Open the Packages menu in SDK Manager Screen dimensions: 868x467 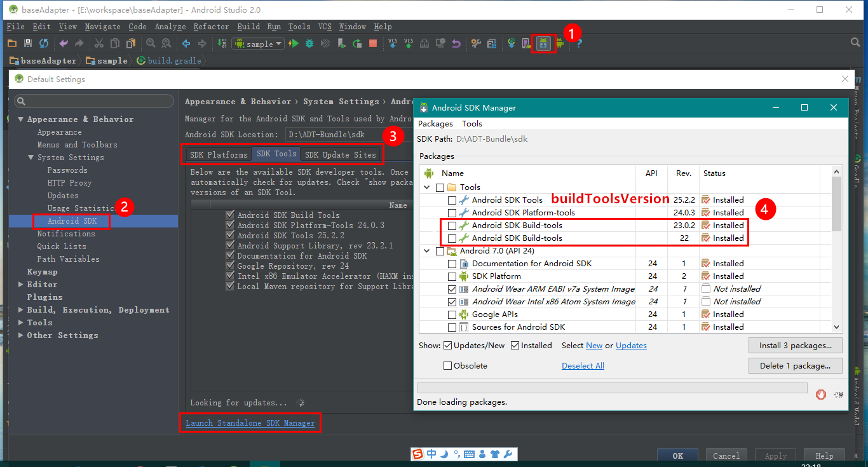435,123
